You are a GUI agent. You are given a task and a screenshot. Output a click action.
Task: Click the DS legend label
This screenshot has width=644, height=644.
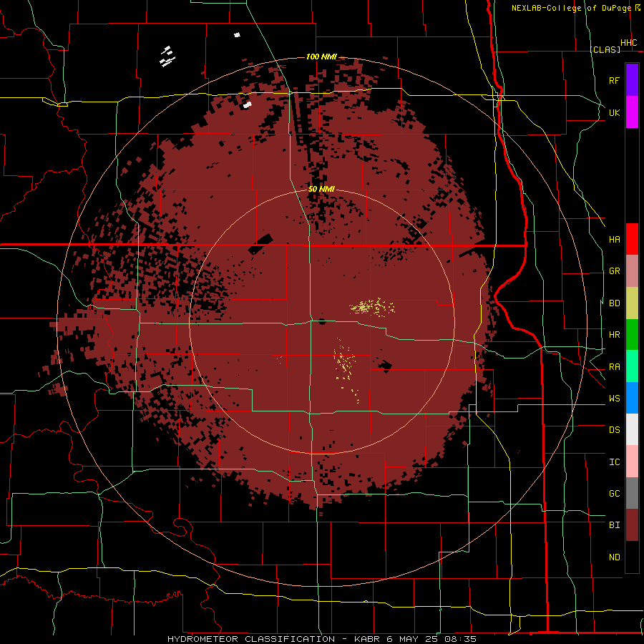pyautogui.click(x=614, y=430)
